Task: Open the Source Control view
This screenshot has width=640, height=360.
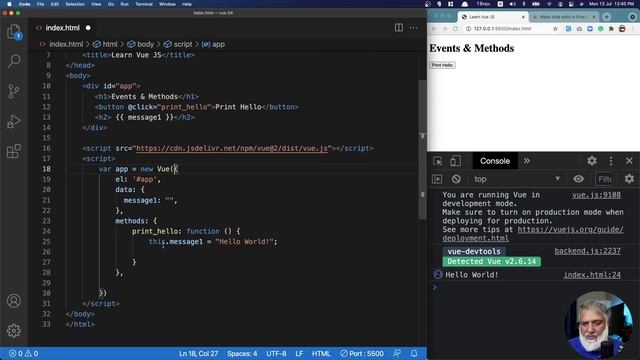Action: [x=14, y=91]
